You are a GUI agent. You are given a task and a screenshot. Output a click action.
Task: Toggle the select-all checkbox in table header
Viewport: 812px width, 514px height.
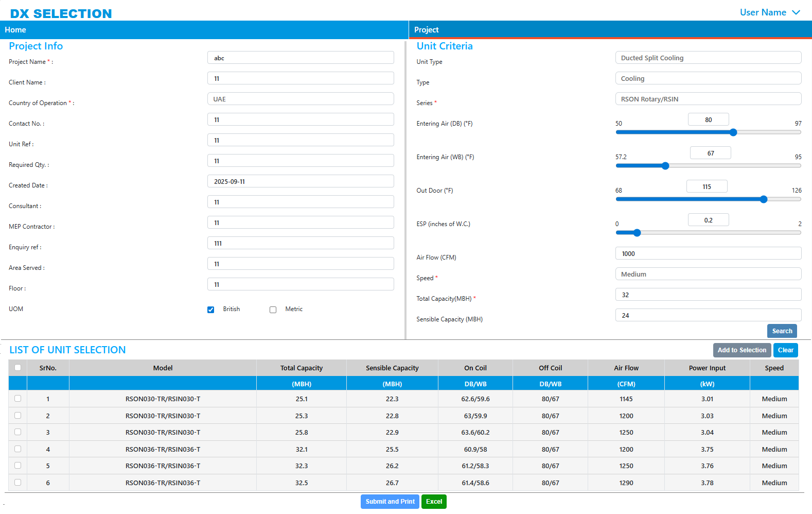[18, 367]
